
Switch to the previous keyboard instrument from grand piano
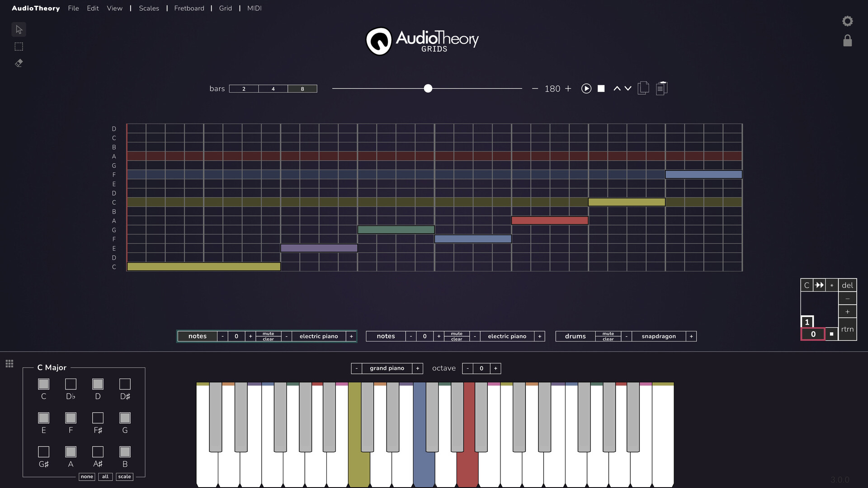357,368
